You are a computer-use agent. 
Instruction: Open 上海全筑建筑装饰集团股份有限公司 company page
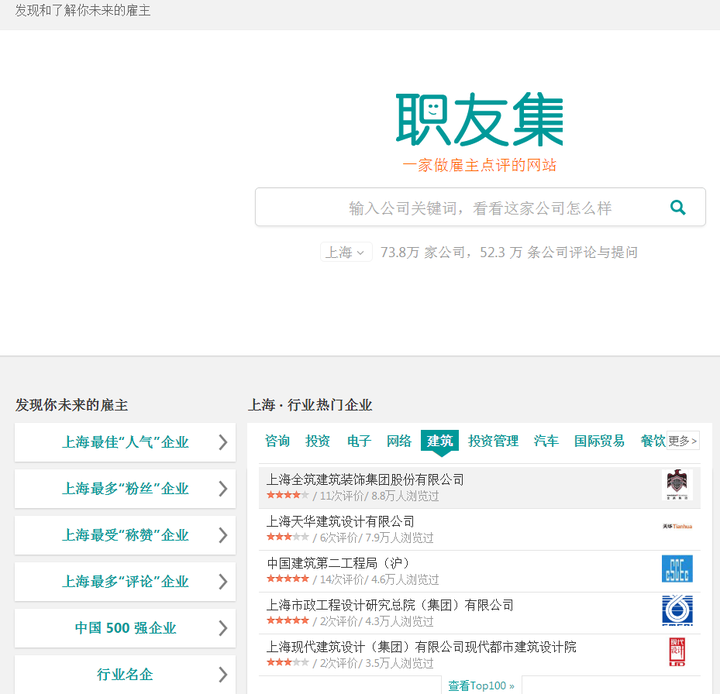pos(365,480)
